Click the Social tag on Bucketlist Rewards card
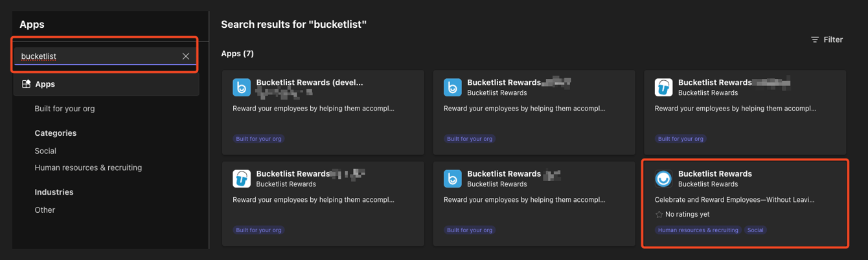This screenshot has width=868, height=260. point(755,230)
